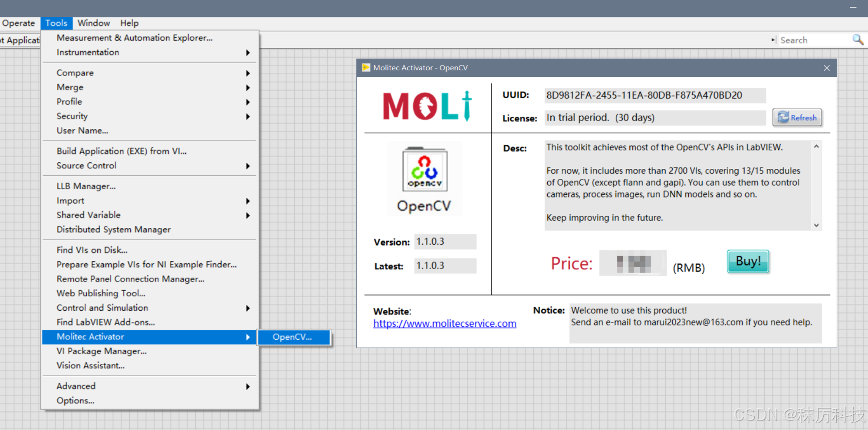The width and height of the screenshot is (868, 430).
Task: Open the Help menu
Action: tap(129, 23)
